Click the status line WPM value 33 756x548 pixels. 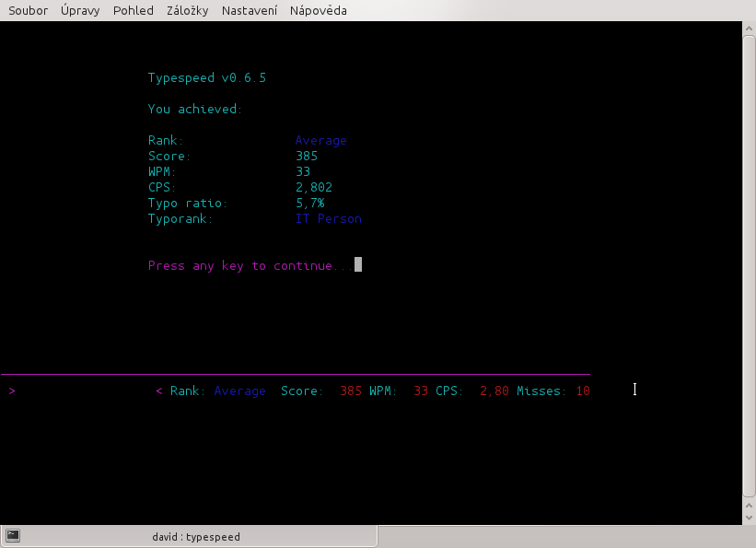click(421, 391)
